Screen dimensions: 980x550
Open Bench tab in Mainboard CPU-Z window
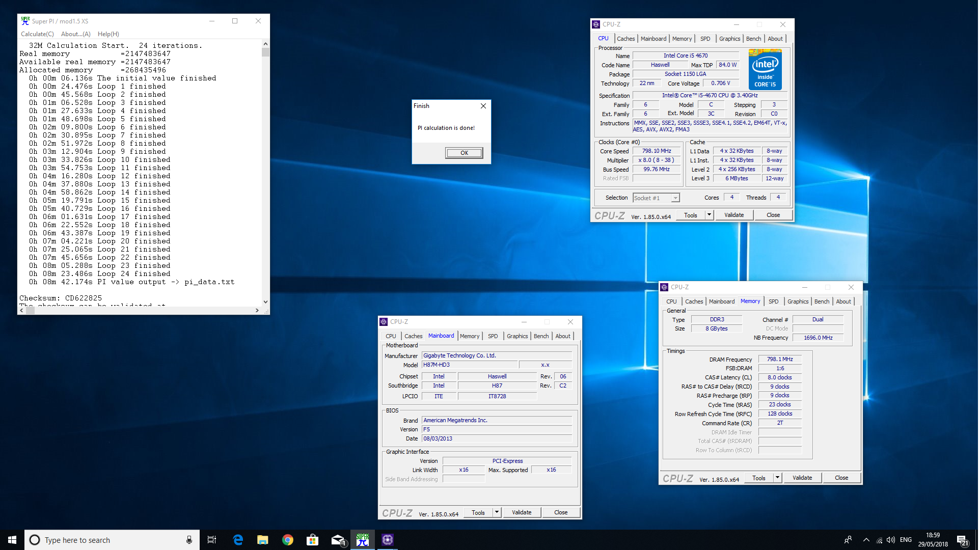click(x=541, y=336)
